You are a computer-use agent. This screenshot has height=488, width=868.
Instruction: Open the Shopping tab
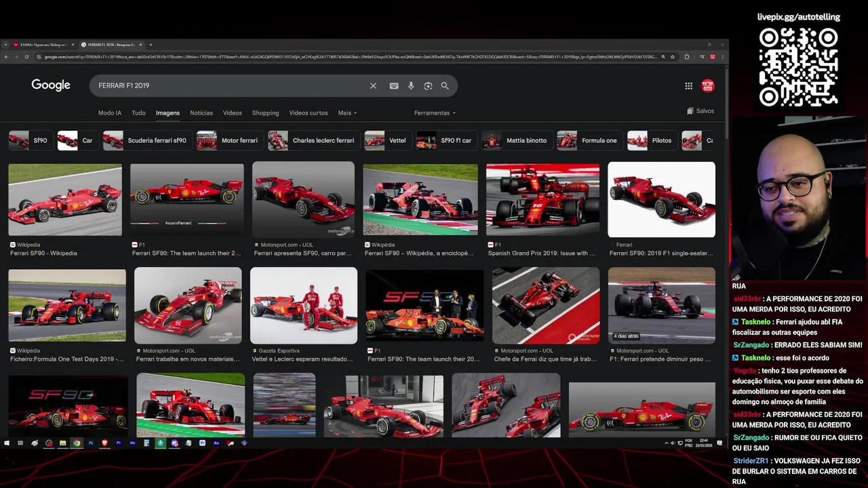pyautogui.click(x=266, y=113)
